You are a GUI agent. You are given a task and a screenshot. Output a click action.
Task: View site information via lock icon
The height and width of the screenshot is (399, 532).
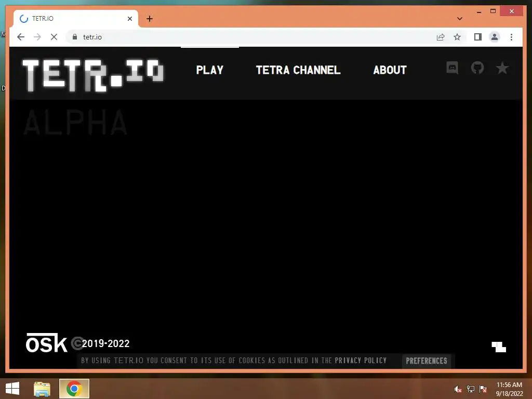point(75,37)
